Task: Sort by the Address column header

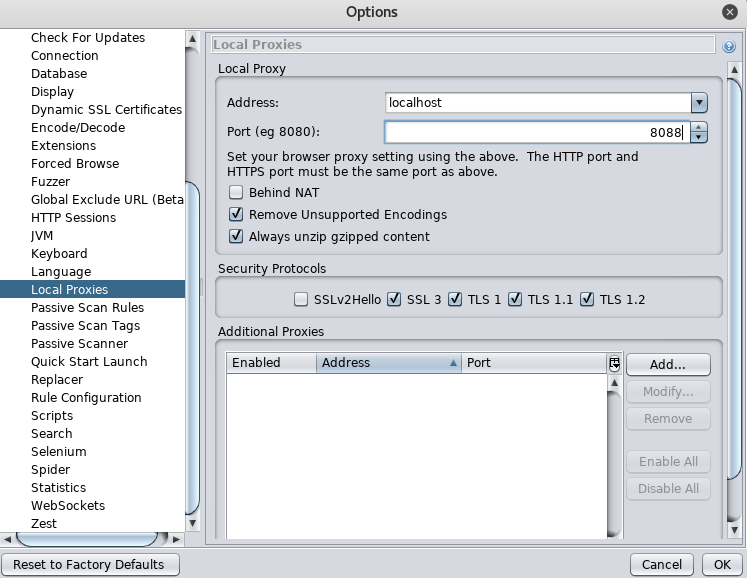Action: pos(389,363)
